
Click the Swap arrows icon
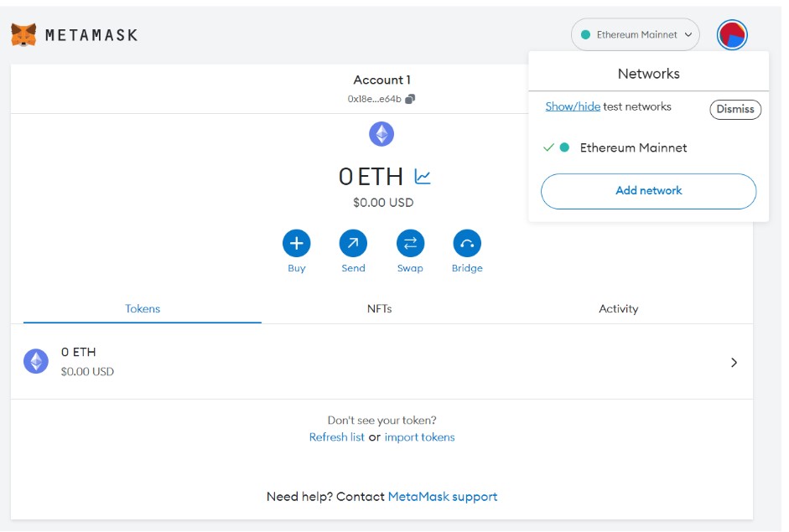(410, 243)
